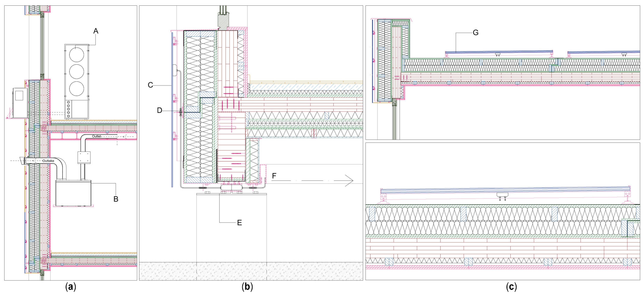The image size is (644, 297).
Task: Click the small square damper box on duct
Action: pyautogui.click(x=84, y=158)
